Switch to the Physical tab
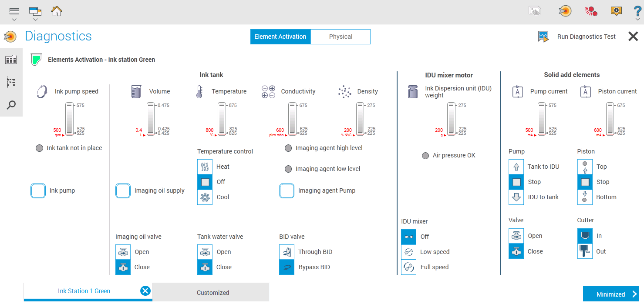Screen dimensions: 644x304 pos(341,37)
